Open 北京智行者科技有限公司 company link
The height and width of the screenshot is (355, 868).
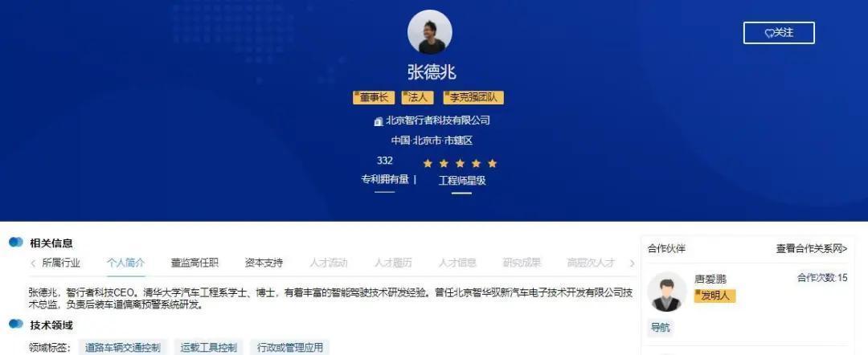[437, 120]
